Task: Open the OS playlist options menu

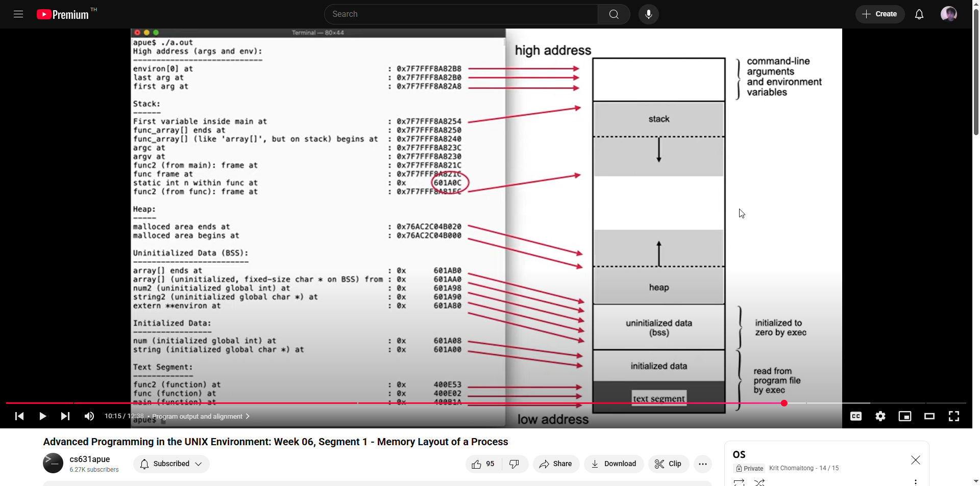Action: (915, 482)
